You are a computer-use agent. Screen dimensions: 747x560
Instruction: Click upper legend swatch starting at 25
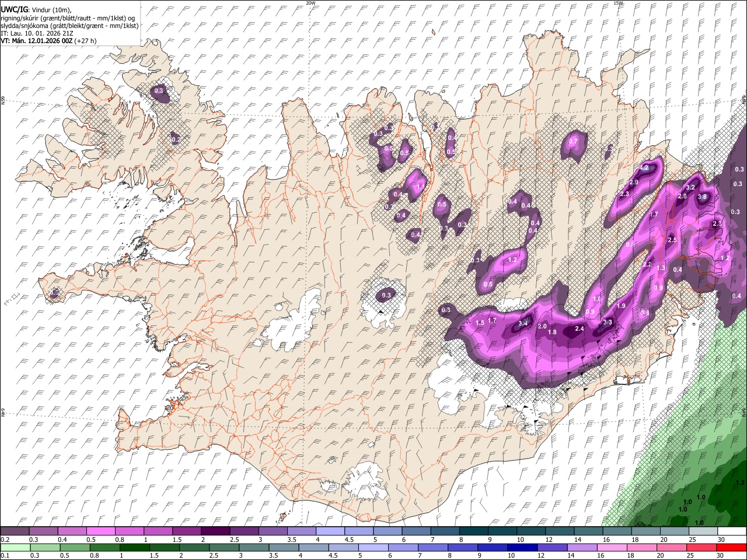[x=703, y=531]
